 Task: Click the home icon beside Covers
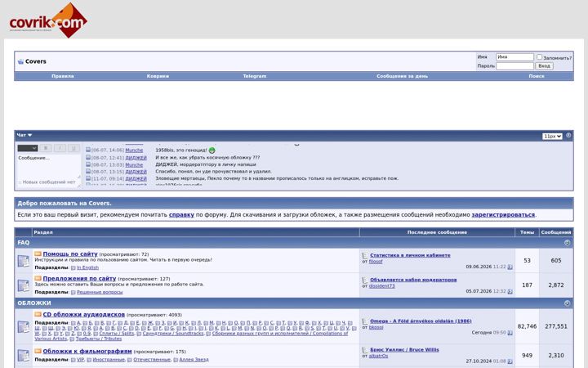click(x=20, y=61)
